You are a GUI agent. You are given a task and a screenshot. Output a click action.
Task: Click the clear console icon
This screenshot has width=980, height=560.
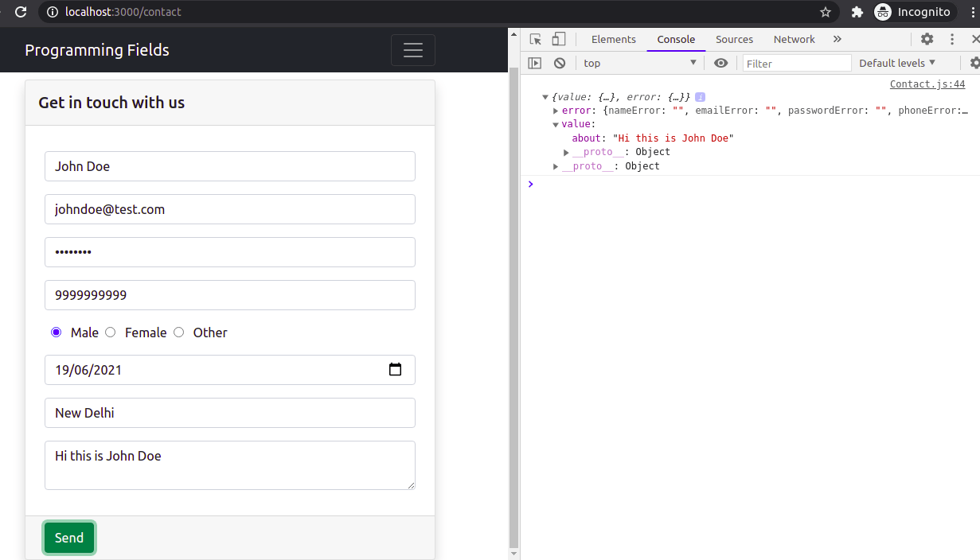coord(560,63)
